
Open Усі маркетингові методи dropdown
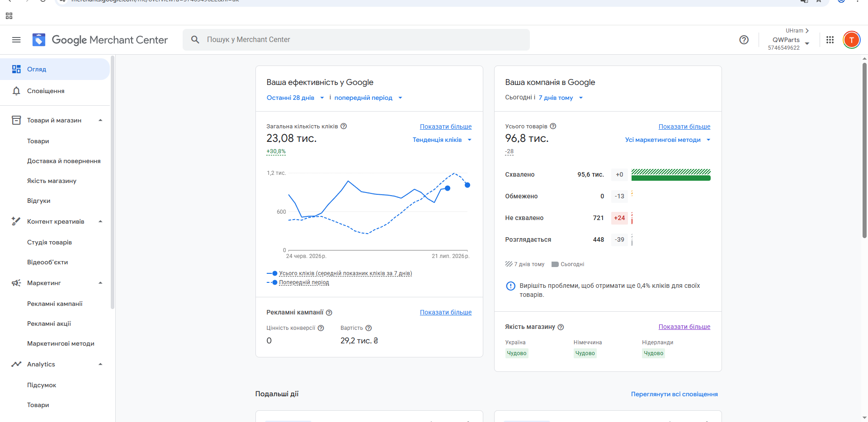(668, 140)
